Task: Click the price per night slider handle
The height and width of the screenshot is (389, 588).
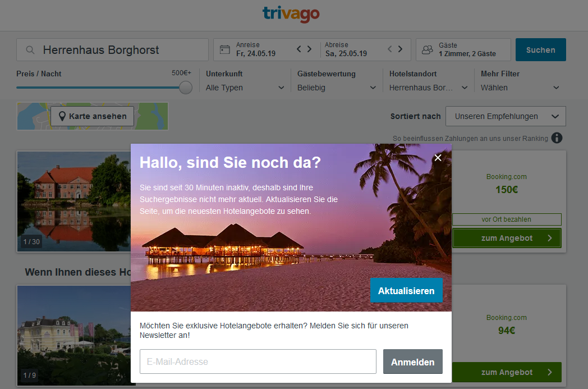Action: 185,88
